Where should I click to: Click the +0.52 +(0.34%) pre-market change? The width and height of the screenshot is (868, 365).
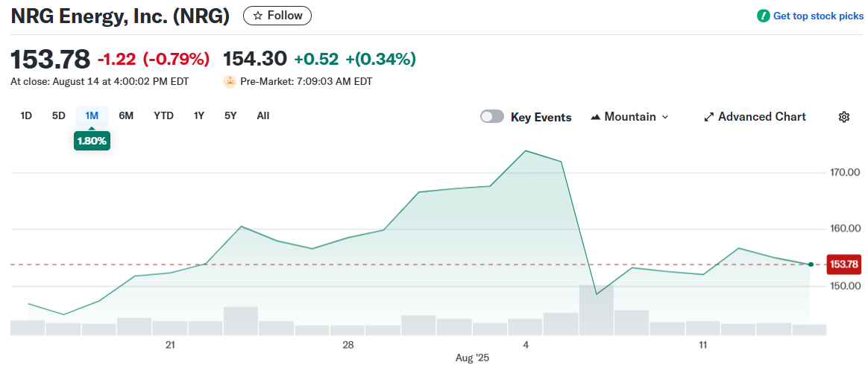[355, 59]
